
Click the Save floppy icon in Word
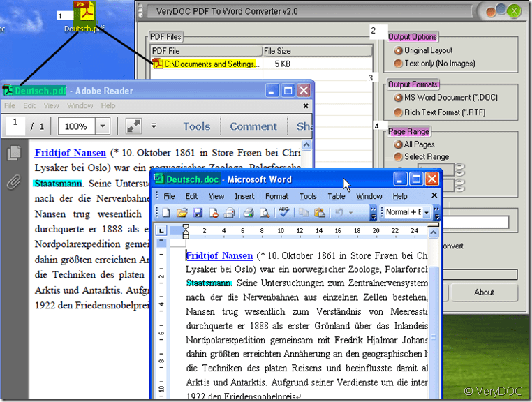point(198,213)
